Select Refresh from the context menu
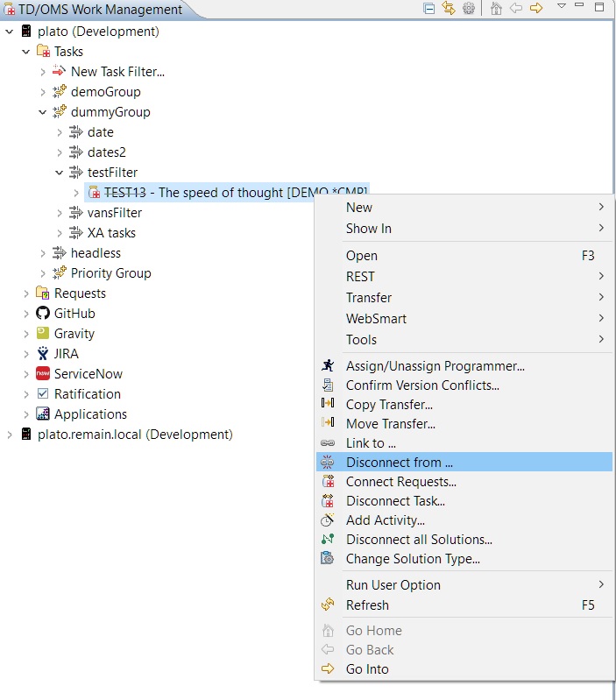The width and height of the screenshot is (616, 700). click(x=367, y=605)
